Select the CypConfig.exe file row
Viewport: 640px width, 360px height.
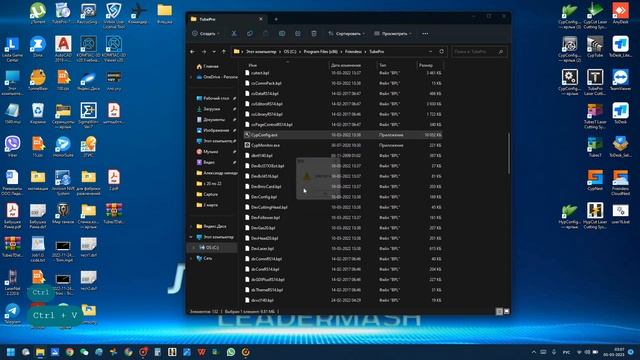click(x=343, y=135)
